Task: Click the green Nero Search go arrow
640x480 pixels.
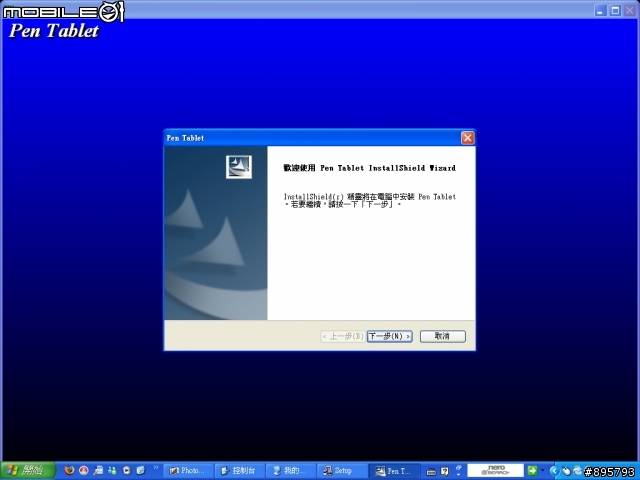Action: (x=532, y=471)
